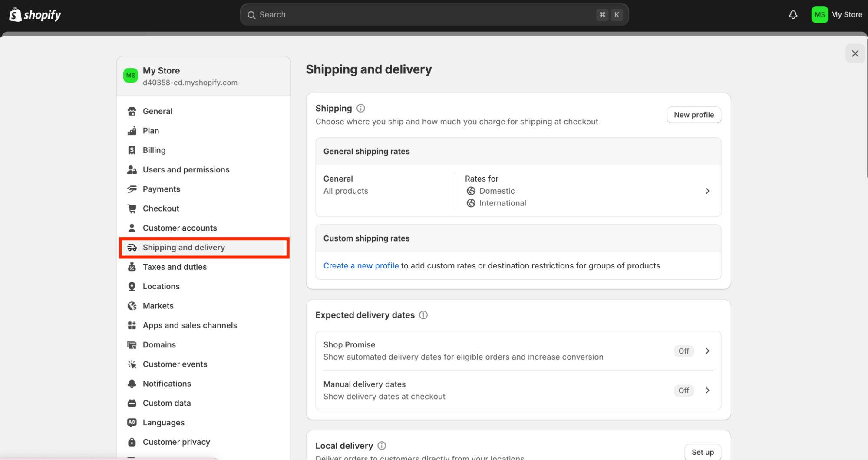Select the Locations pin icon
The image size is (868, 460).
pyautogui.click(x=132, y=286)
